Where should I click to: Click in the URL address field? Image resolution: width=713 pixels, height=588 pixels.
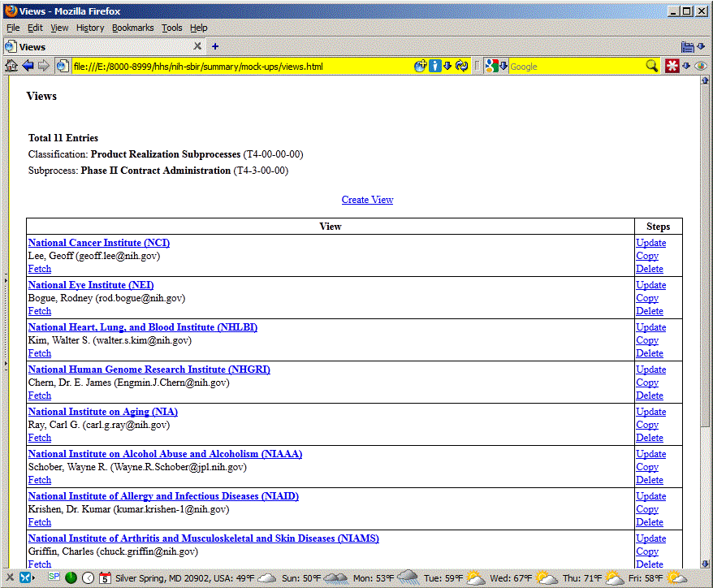[242, 67]
